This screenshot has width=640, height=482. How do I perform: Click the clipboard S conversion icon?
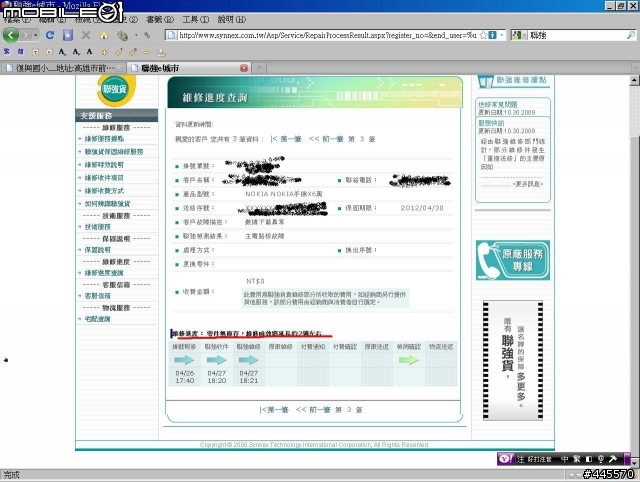(x=49, y=52)
